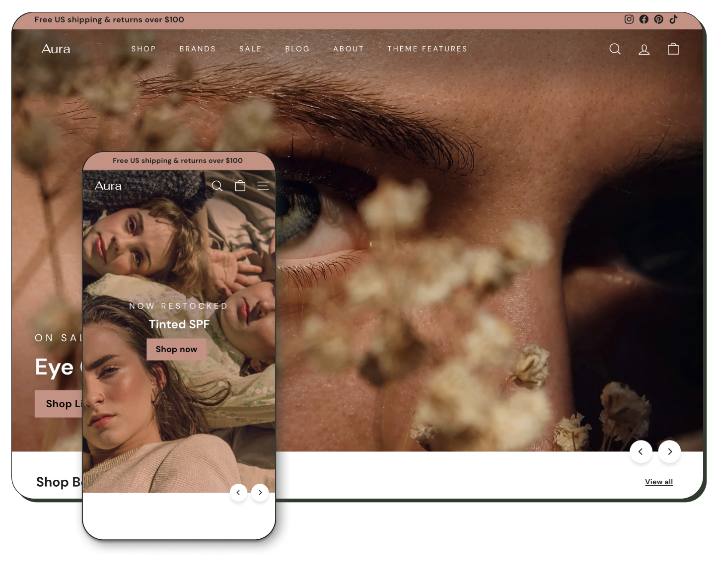Navigate to the BLOG page
This screenshot has width=715, height=588.
click(297, 49)
